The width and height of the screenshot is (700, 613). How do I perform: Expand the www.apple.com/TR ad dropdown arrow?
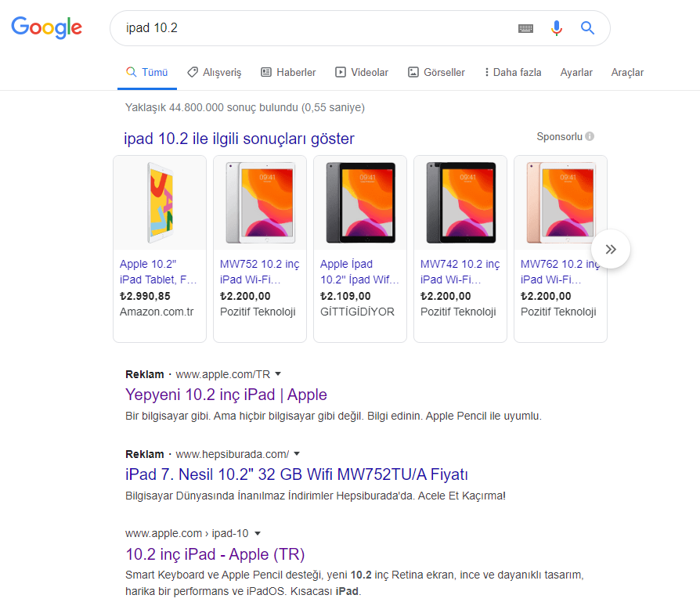click(278, 373)
